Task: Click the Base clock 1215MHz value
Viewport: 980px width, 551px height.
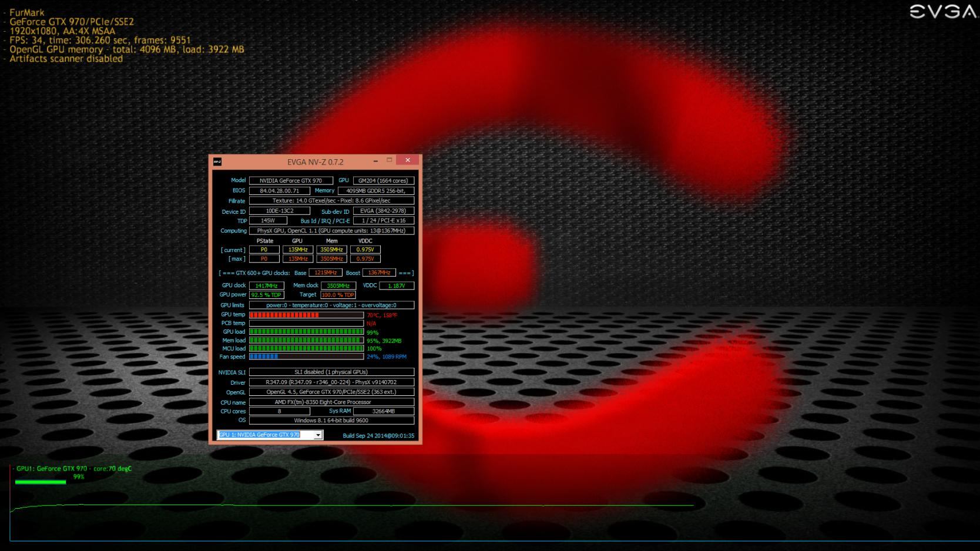Action: coord(325,273)
